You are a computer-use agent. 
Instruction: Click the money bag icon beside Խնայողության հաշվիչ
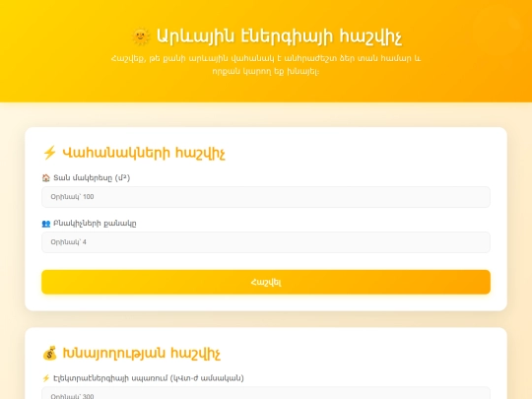coord(50,354)
